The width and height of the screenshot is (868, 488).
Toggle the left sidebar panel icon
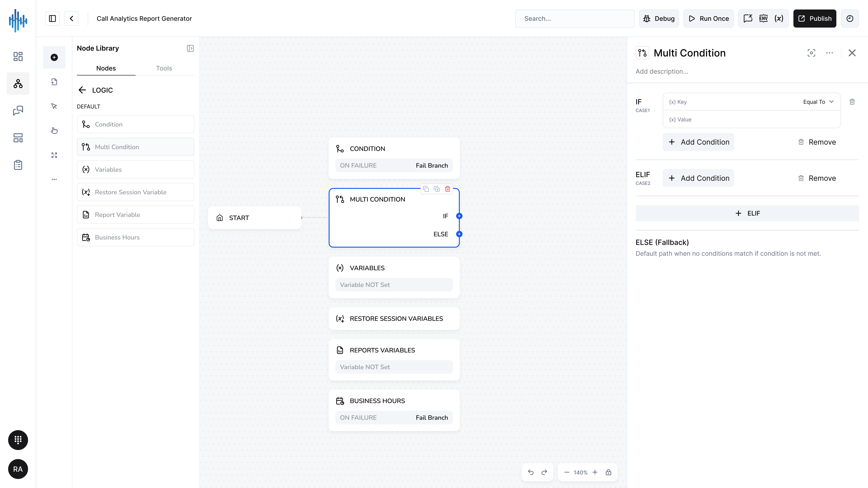[x=53, y=19]
